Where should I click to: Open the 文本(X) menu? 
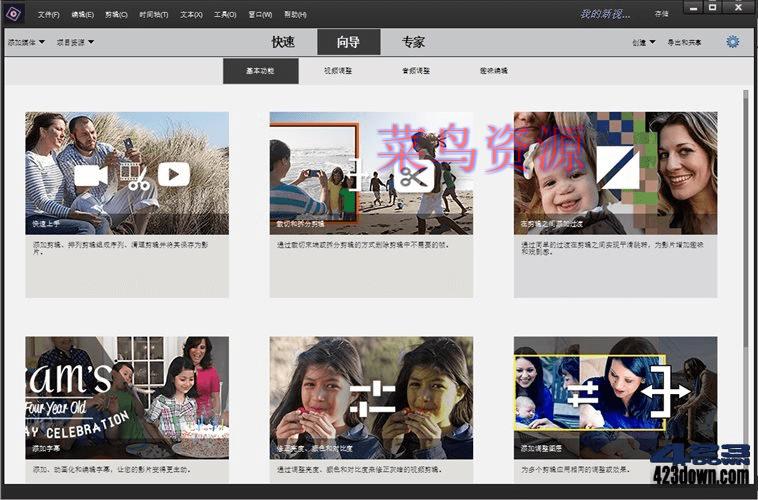tap(191, 15)
